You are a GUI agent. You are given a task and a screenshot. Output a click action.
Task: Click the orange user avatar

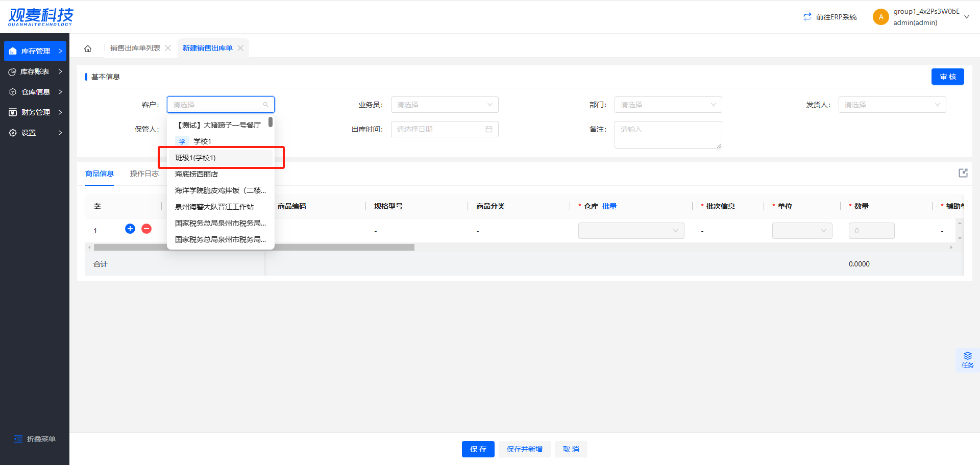880,17
